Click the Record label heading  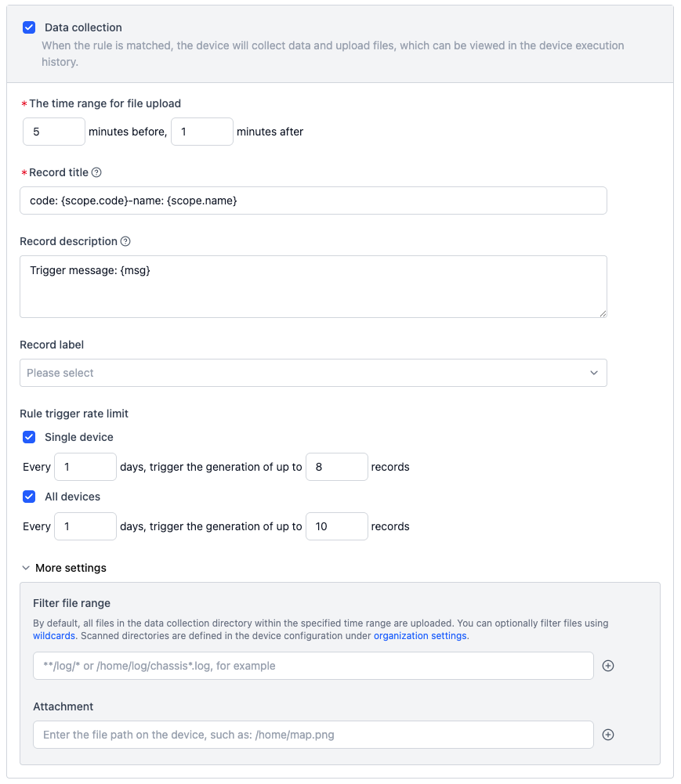coord(52,345)
